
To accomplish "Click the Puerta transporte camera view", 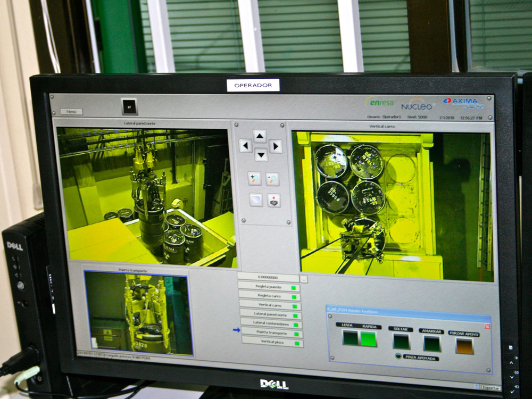I will [x=138, y=313].
